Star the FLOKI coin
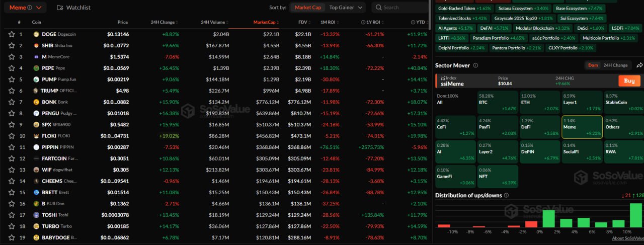Image resolution: width=644 pixels, height=245 pixels. coord(11,136)
